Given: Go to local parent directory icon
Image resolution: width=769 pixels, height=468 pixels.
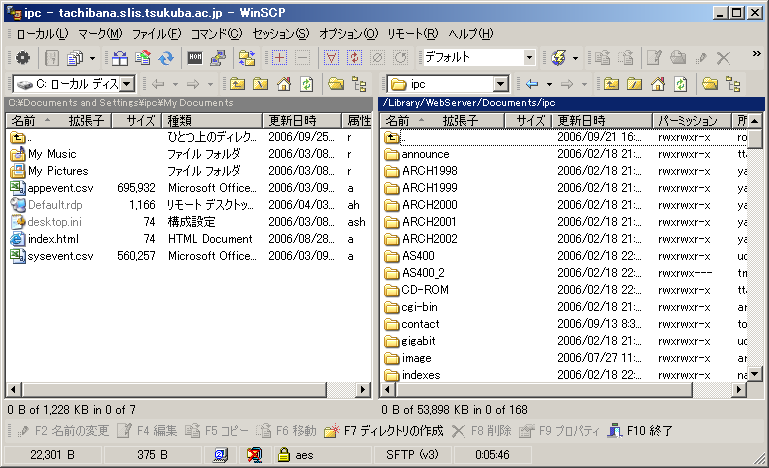Looking at the screenshot, I should (237, 84).
